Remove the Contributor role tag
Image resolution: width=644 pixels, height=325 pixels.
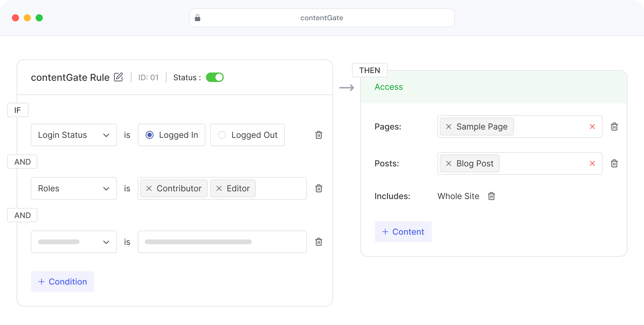[x=149, y=188]
